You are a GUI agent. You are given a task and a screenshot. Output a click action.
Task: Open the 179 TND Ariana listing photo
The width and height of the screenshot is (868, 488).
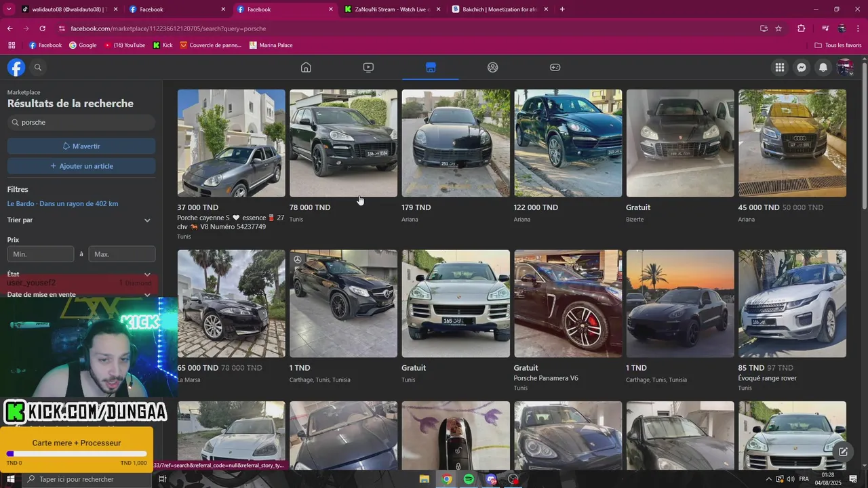[x=456, y=143]
